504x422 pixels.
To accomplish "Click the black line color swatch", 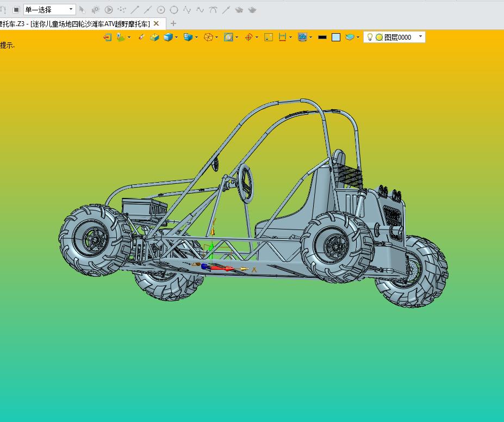I will pos(322,38).
